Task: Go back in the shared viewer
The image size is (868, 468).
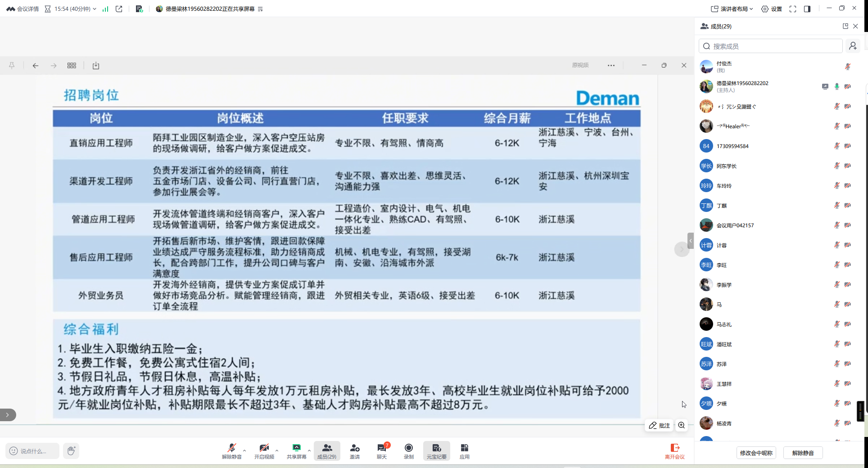Action: tap(35, 65)
